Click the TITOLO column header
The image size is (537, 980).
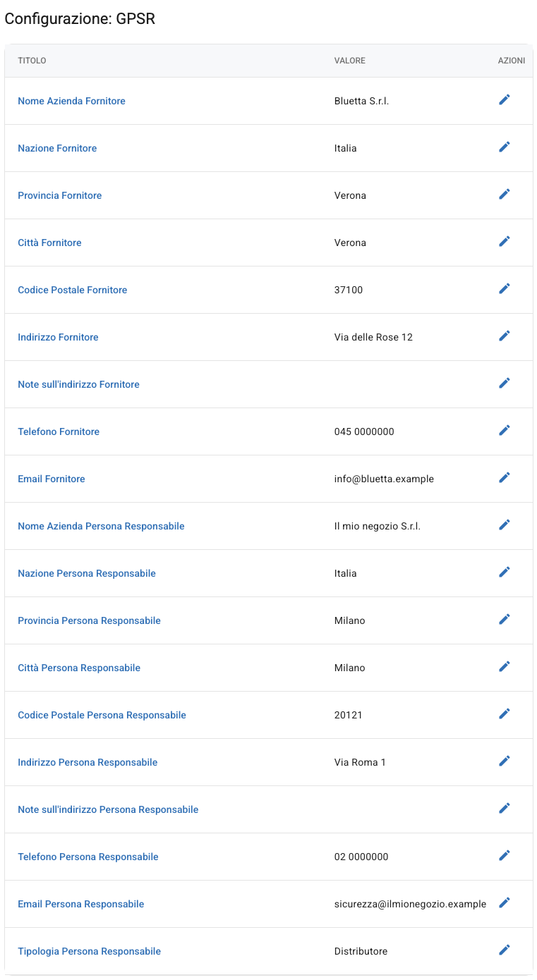pyautogui.click(x=32, y=61)
